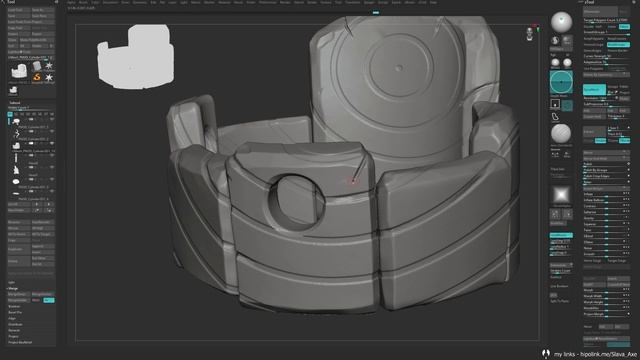Expand the Bevel Pro section
Image resolution: width=640 pixels, height=360 pixels.
(x=15, y=312)
